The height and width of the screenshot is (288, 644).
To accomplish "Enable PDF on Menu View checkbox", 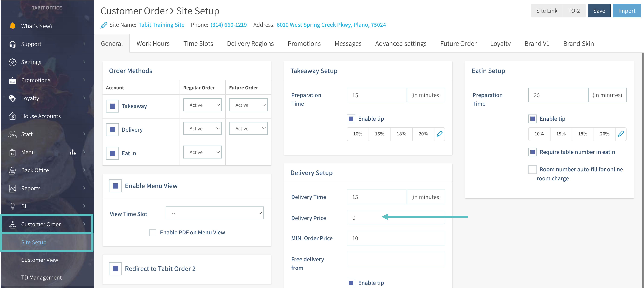I will point(153,232).
